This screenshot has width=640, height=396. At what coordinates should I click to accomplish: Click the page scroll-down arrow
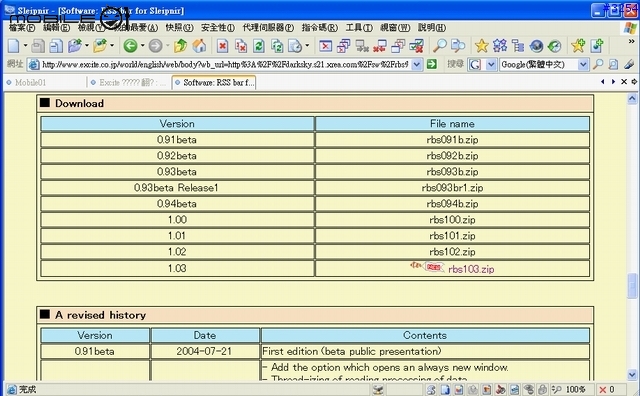[632, 374]
